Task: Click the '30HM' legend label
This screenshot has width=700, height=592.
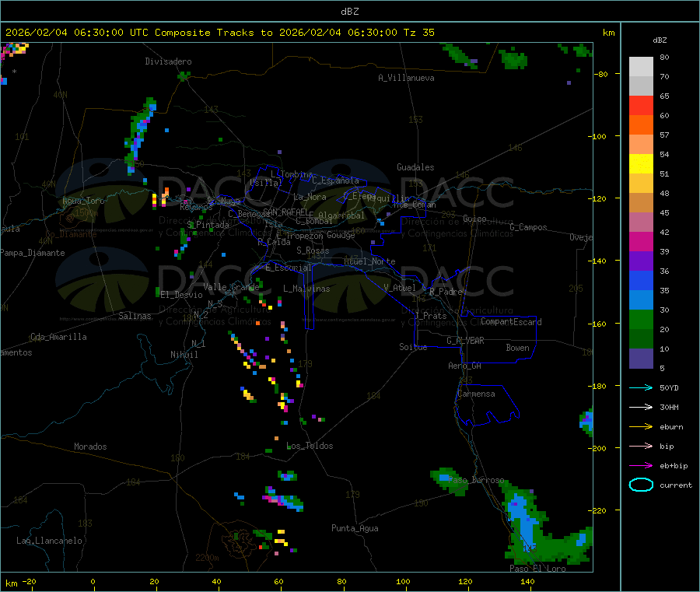Action: coord(669,407)
